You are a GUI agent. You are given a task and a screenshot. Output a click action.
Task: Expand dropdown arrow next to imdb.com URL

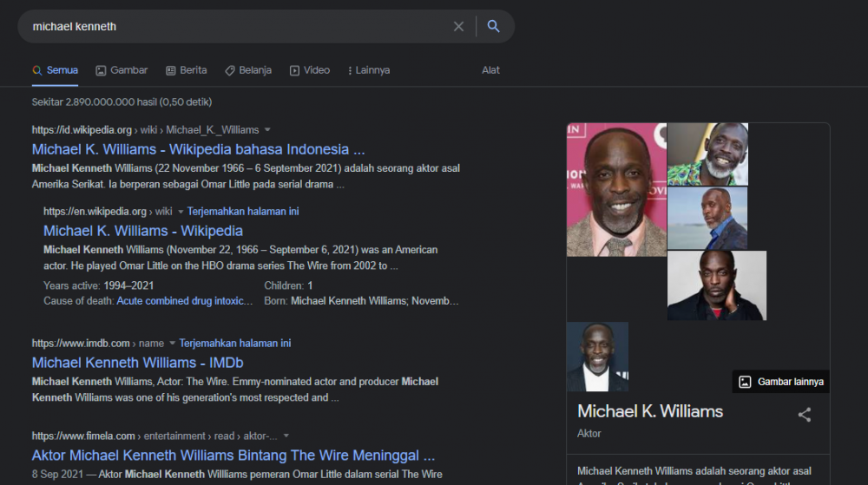(172, 344)
